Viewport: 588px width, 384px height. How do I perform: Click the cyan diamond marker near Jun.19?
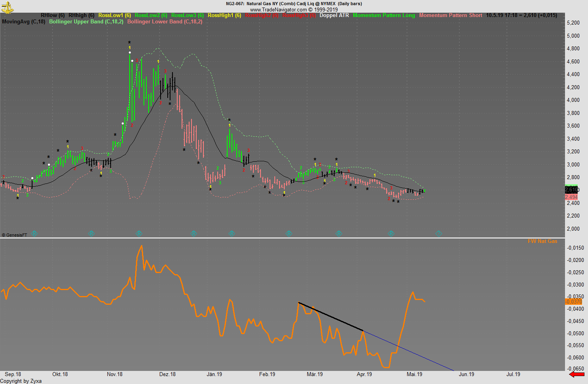(439, 233)
